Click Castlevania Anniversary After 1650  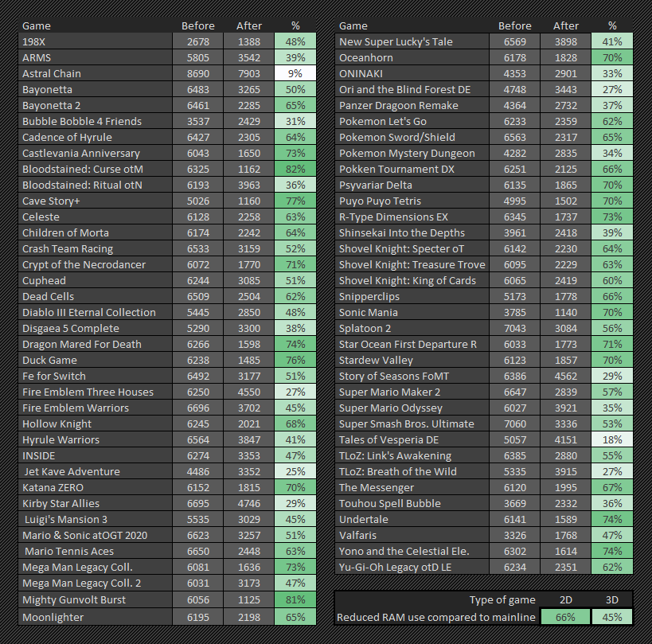[x=249, y=154]
